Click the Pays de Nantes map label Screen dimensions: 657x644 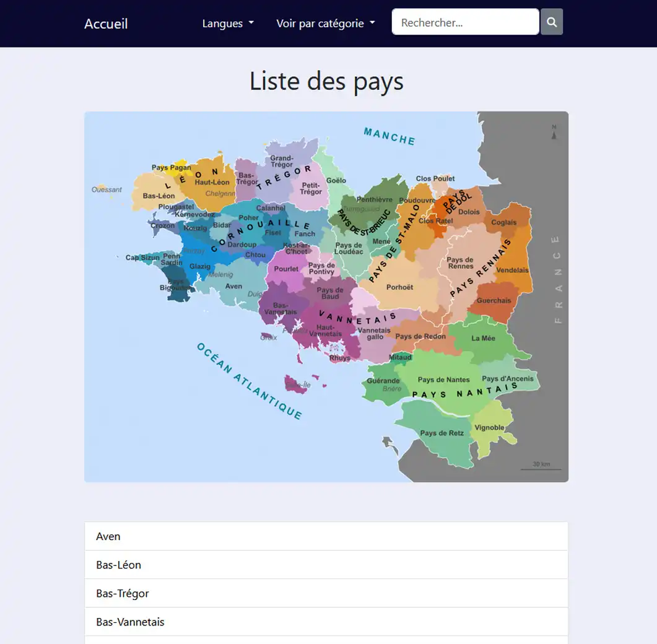click(443, 380)
